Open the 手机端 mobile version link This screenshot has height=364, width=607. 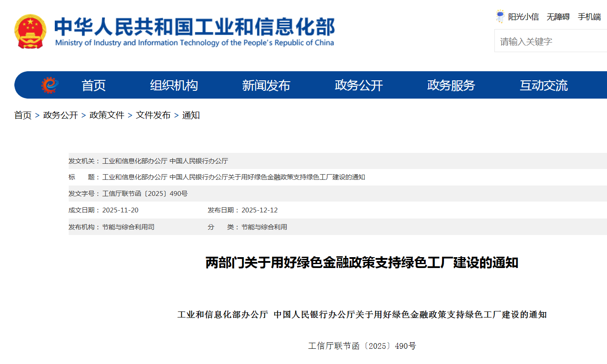pyautogui.click(x=589, y=17)
